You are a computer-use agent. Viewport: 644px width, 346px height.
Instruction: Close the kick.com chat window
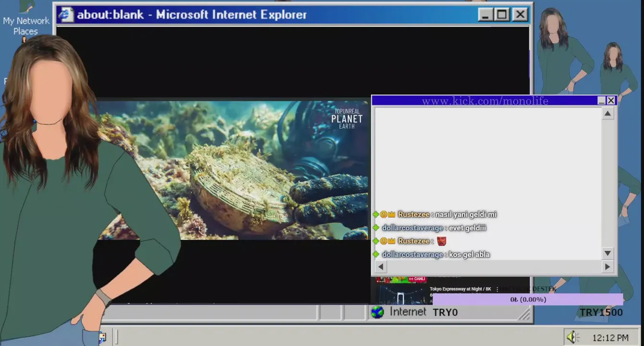(611, 100)
